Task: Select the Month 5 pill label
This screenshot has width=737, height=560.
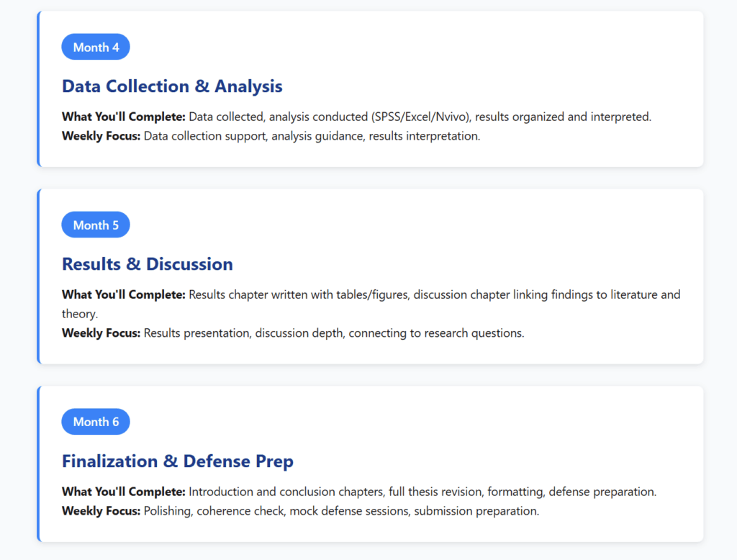Action: coord(96,225)
